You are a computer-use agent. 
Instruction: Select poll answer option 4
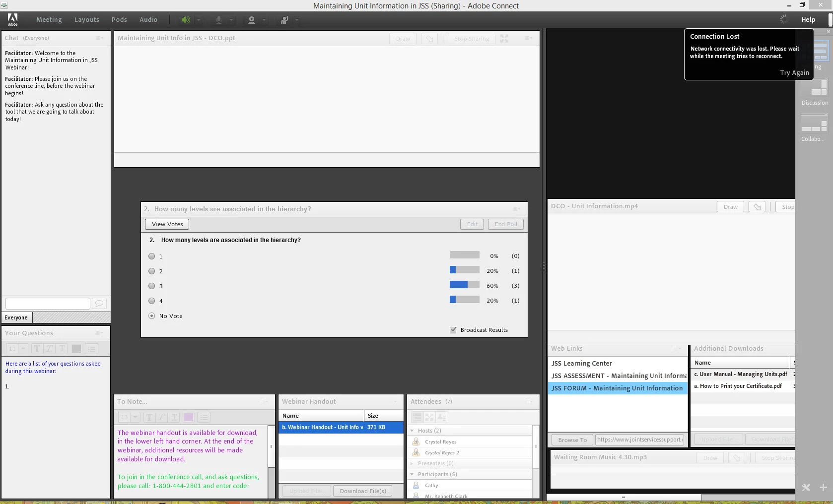click(x=152, y=301)
